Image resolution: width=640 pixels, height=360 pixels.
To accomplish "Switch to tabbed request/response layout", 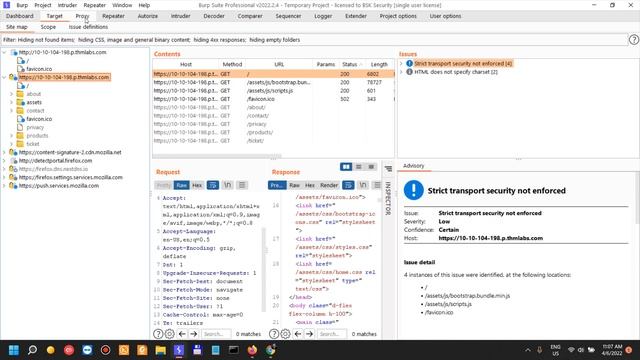I will click(x=371, y=167).
